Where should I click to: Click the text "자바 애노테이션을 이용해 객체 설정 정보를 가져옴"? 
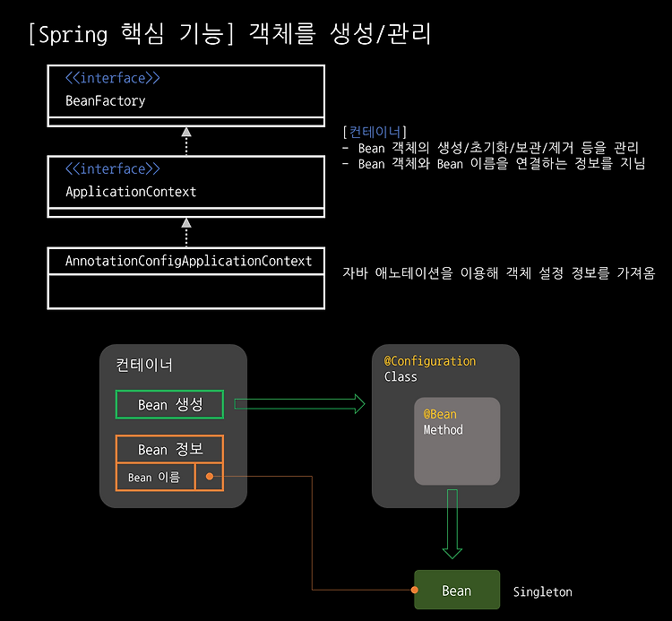click(x=498, y=273)
